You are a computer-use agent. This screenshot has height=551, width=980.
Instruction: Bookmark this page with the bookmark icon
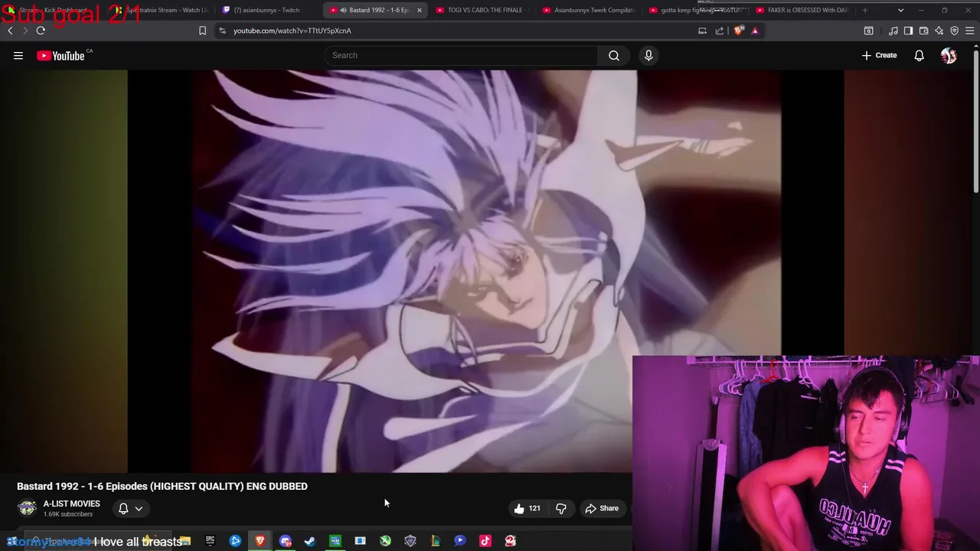point(202,31)
